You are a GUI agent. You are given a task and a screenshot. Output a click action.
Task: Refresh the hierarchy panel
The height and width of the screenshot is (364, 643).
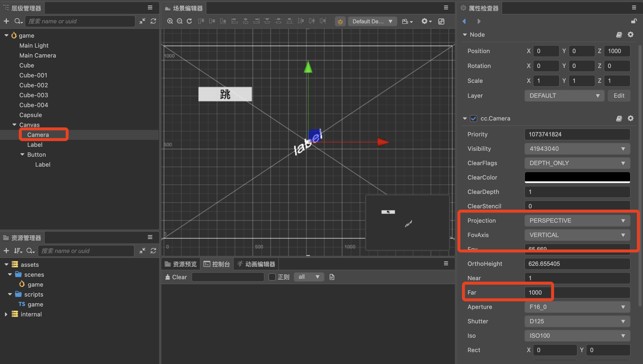153,21
